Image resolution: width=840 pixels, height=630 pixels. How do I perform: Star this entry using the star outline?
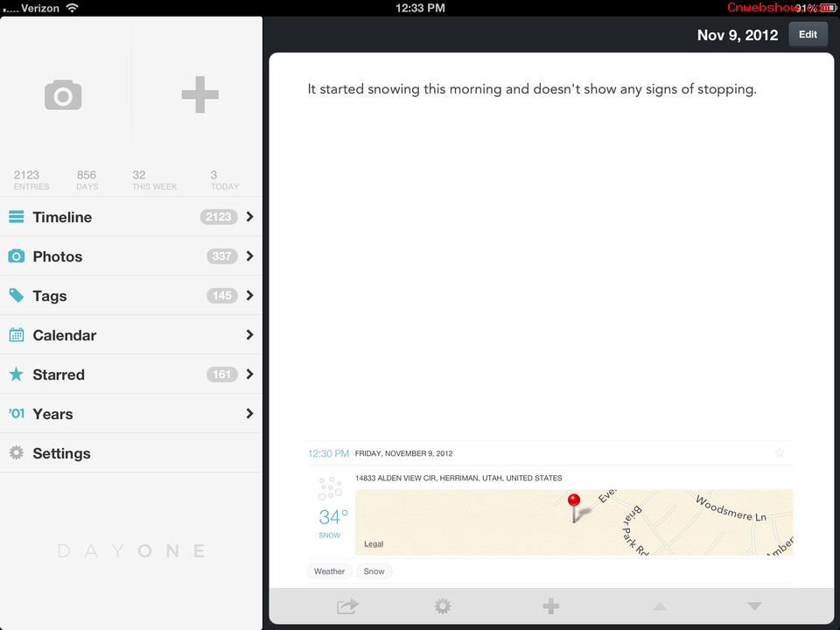pos(780,453)
